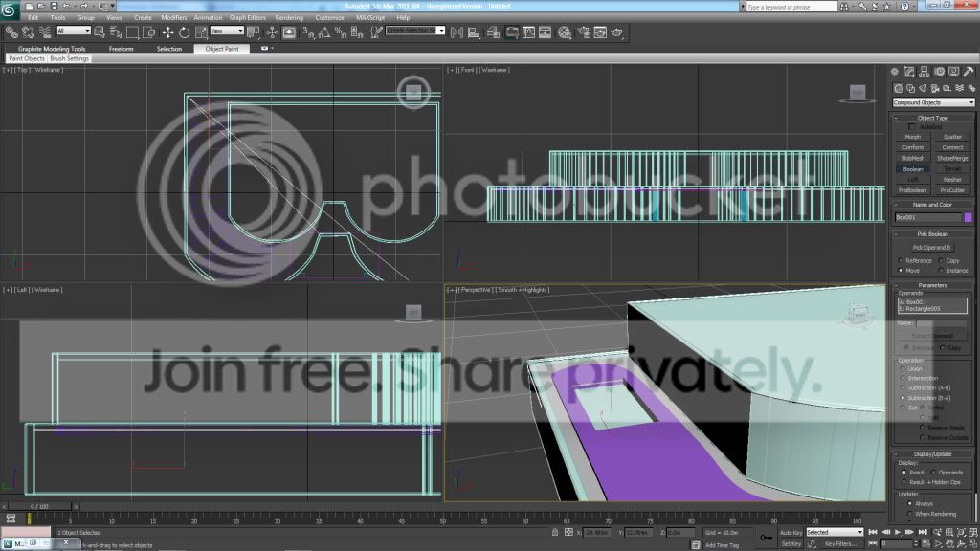Open the Motion command panel tab
This screenshot has width=980, height=551.
pos(940,72)
